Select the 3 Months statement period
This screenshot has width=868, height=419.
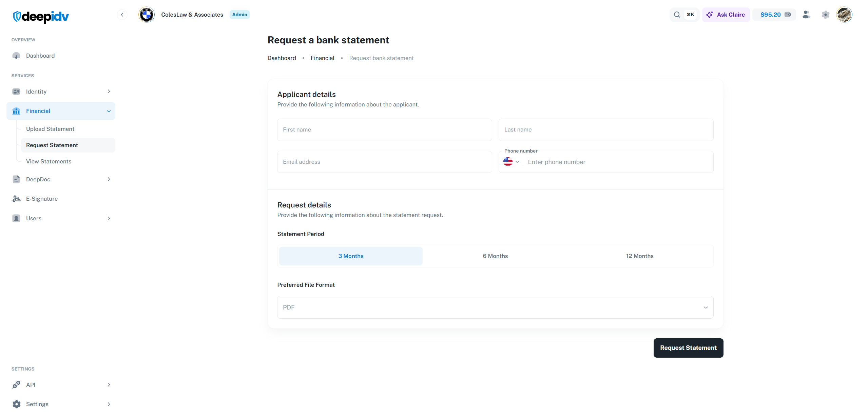(350, 256)
